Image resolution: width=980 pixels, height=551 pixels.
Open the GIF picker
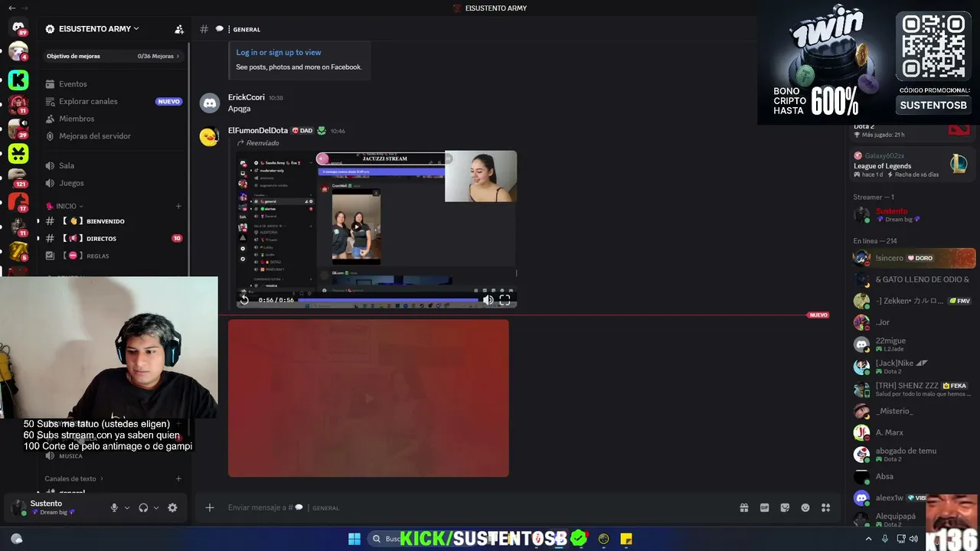point(764,507)
